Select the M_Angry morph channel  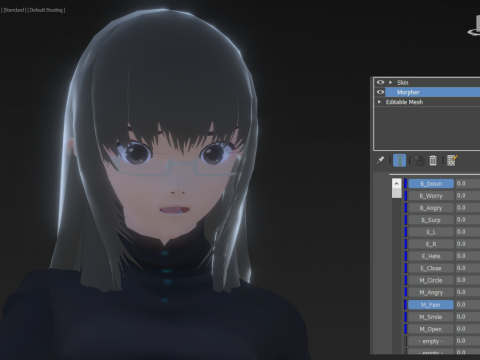pyautogui.click(x=431, y=292)
